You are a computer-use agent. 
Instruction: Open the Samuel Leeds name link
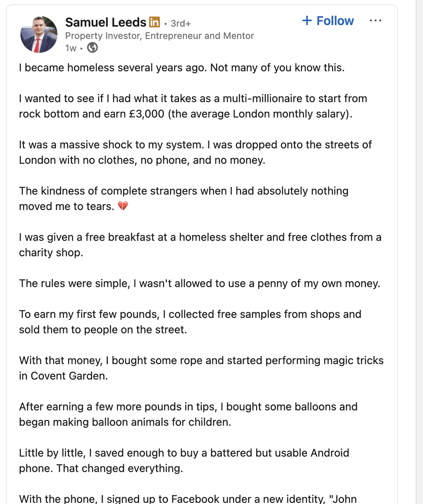tap(106, 22)
